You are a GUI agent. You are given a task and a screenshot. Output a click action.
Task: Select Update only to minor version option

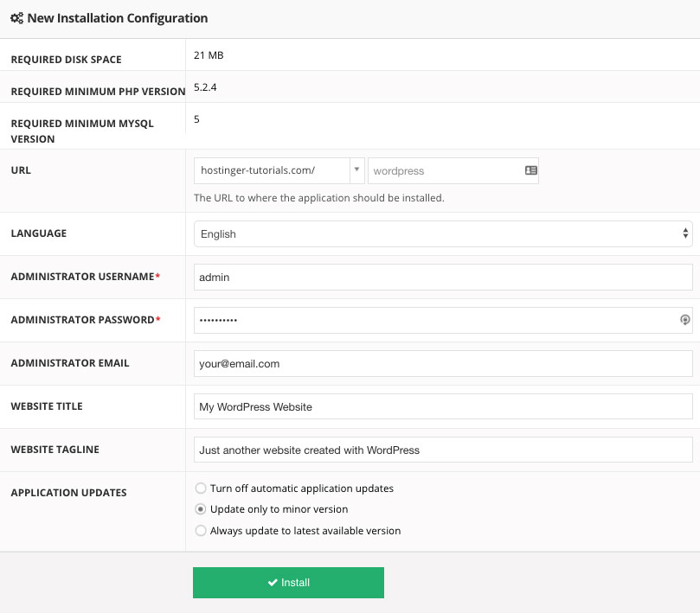202,509
